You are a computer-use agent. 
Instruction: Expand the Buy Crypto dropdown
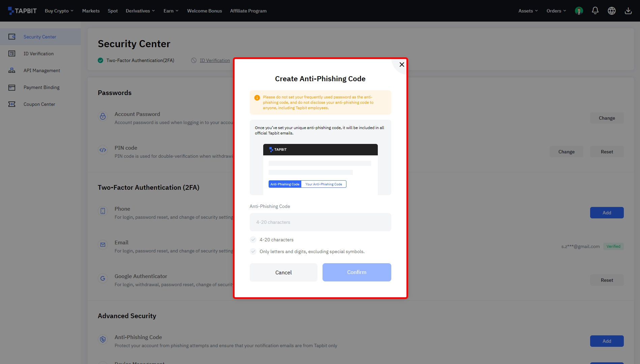(x=59, y=11)
